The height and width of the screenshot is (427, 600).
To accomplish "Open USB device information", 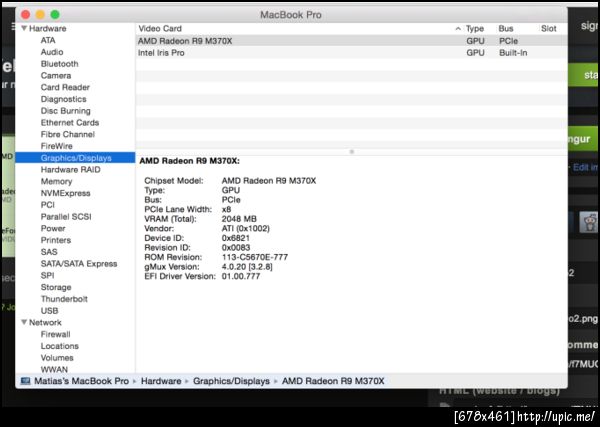I will [49, 311].
